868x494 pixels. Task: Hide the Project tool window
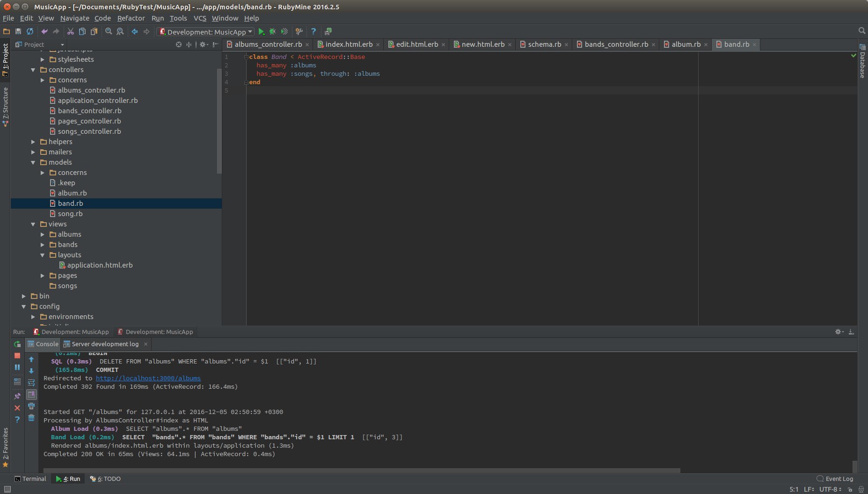click(215, 44)
